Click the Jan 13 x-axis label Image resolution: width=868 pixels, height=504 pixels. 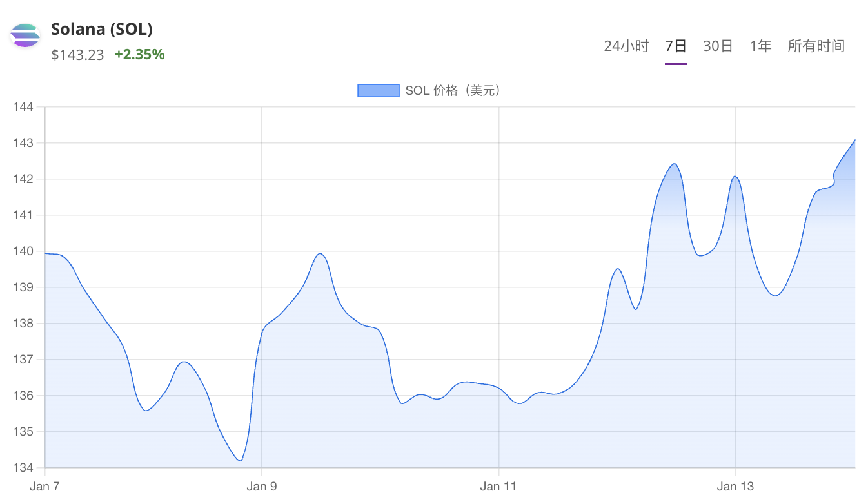click(x=735, y=487)
